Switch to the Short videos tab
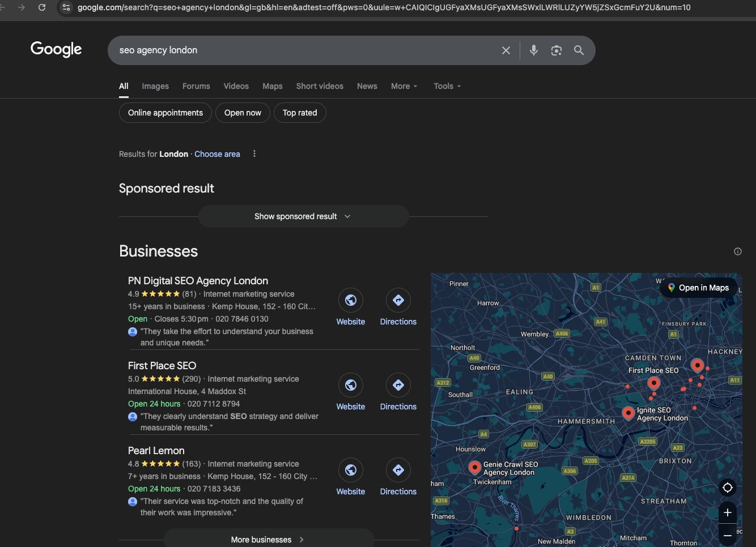Image resolution: width=756 pixels, height=547 pixels. point(320,86)
